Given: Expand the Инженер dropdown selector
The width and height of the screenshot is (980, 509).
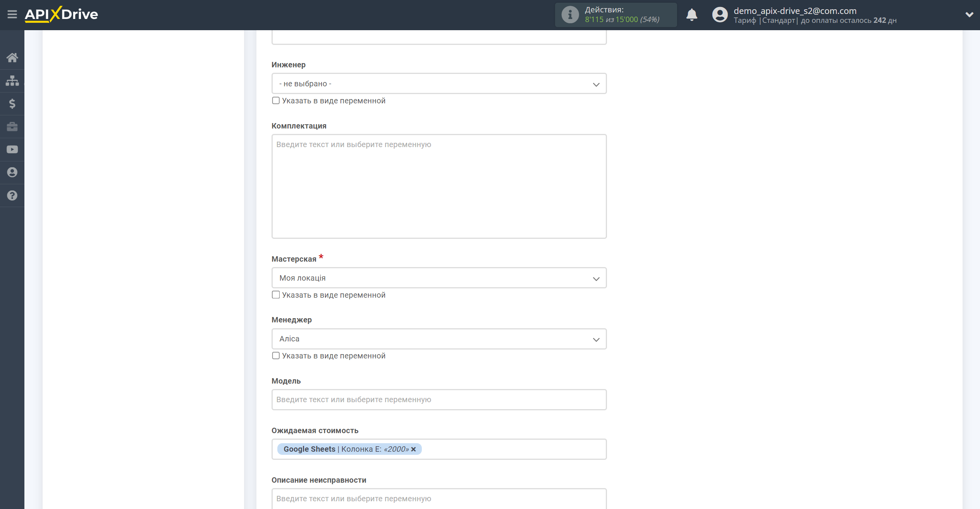Looking at the screenshot, I should click(438, 84).
